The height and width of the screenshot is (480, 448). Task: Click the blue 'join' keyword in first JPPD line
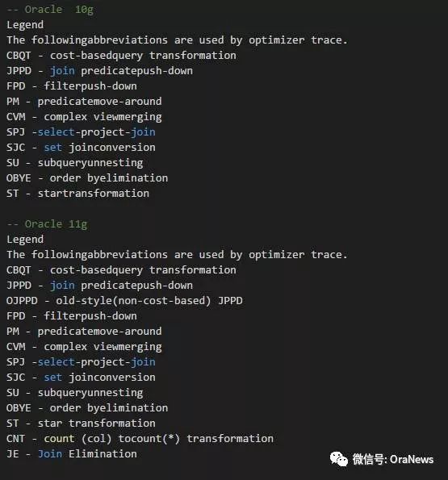tap(62, 71)
